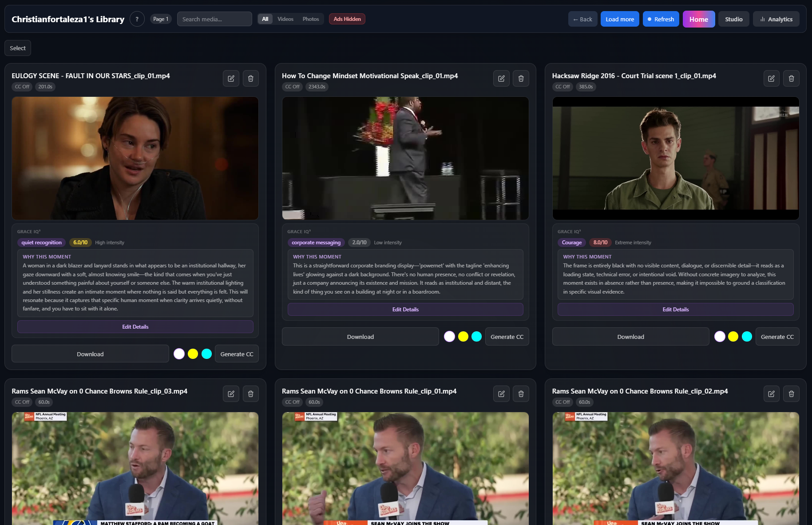Refresh the library
This screenshot has height=525, width=812.
click(661, 19)
